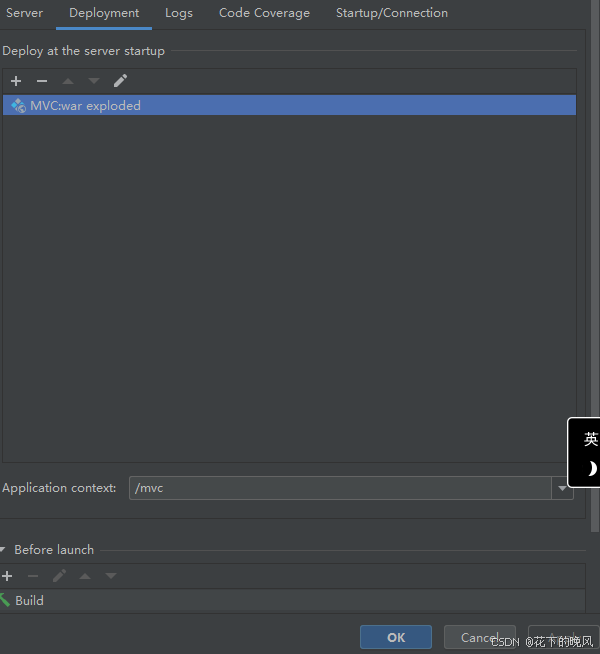Click the artifact icon beside MVC:war exploded
Image resolution: width=600 pixels, height=654 pixels.
18,106
